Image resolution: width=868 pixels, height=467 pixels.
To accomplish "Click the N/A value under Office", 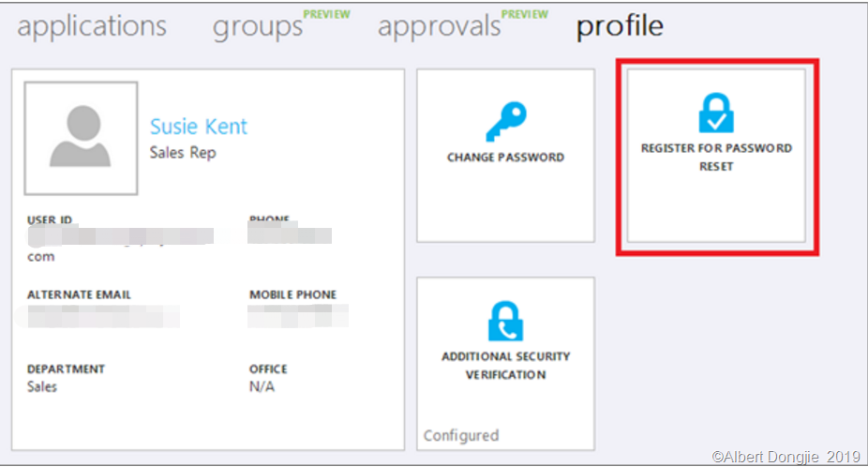I will (262, 386).
